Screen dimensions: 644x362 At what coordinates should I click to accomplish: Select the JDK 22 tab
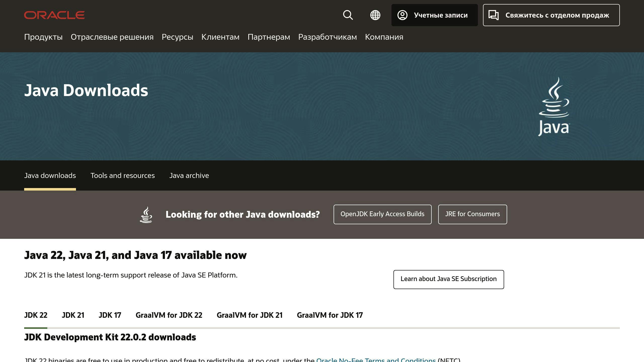(35, 315)
